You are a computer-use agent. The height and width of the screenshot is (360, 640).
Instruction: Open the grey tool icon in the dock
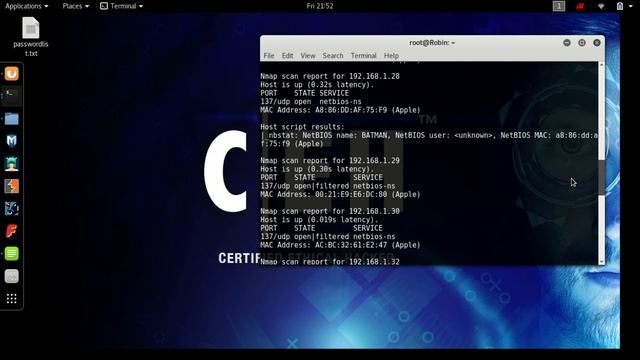11,276
